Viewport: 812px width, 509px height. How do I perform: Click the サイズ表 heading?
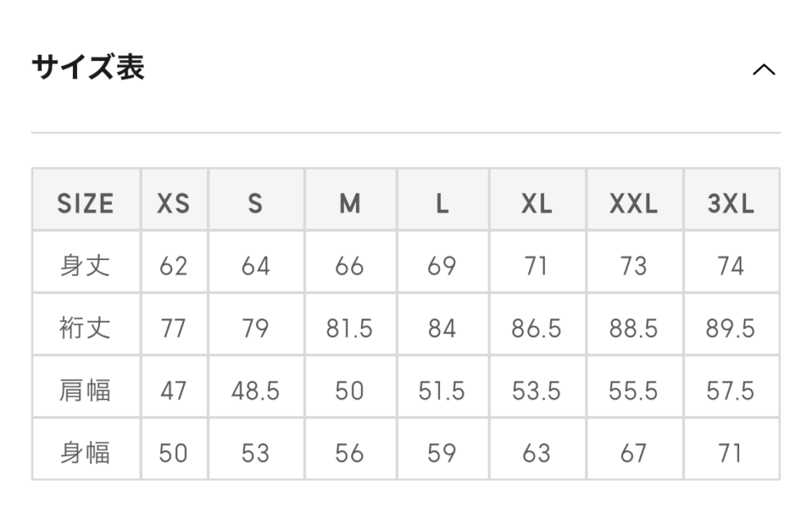click(x=88, y=67)
